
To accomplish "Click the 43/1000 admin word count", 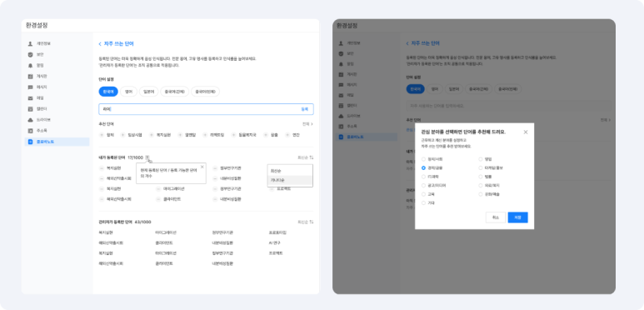I will coord(143,222).
